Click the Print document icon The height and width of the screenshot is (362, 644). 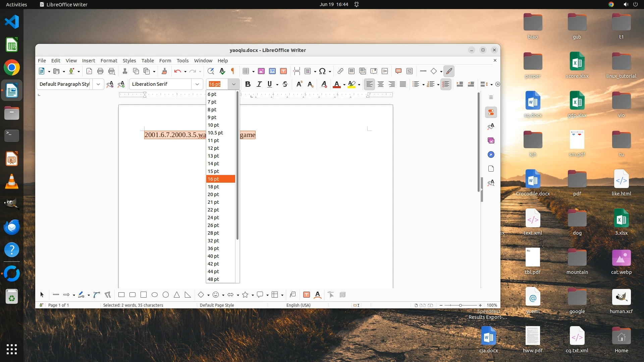pos(100,71)
